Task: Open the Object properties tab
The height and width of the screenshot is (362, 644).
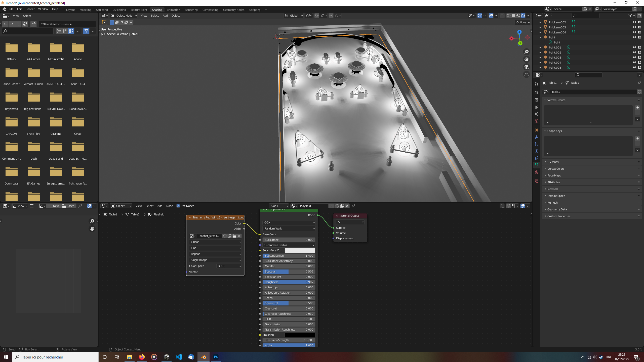Action: pos(537,130)
